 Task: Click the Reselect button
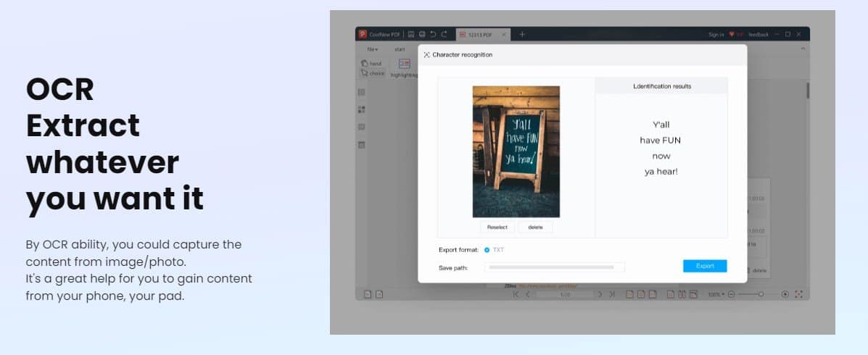pyautogui.click(x=497, y=227)
